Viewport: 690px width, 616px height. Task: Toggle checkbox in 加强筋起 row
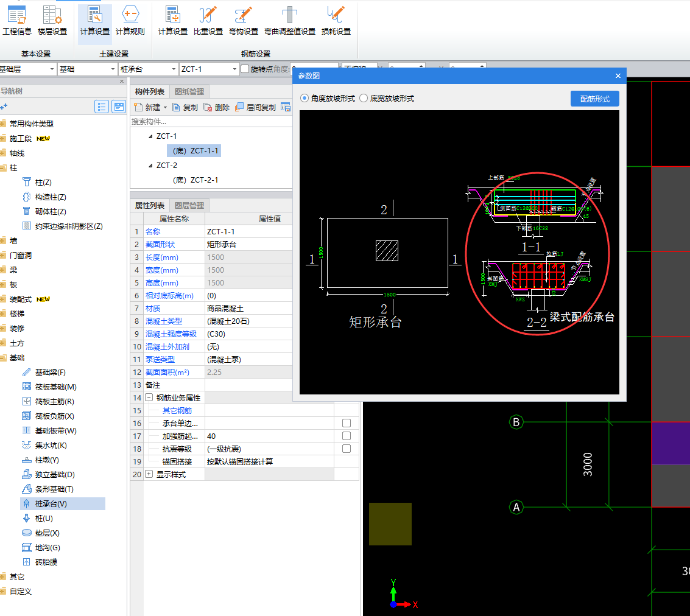(x=347, y=436)
